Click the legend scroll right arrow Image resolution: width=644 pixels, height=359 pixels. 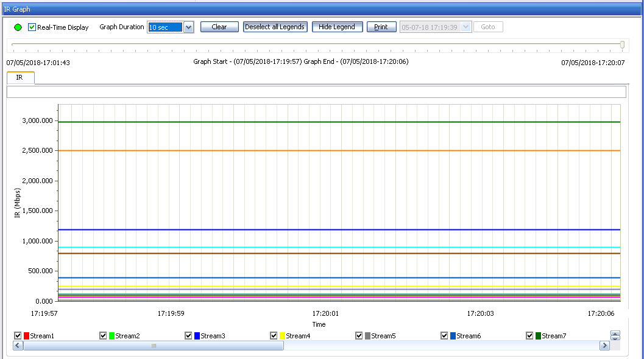604,346
